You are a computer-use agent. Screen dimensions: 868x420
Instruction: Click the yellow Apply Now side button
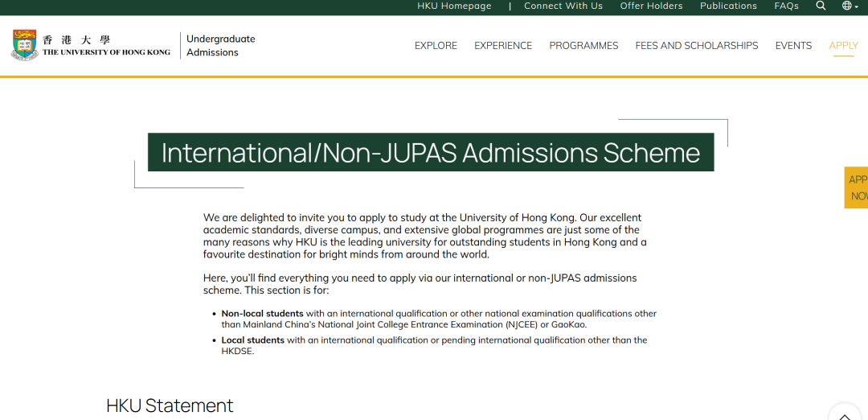point(857,187)
